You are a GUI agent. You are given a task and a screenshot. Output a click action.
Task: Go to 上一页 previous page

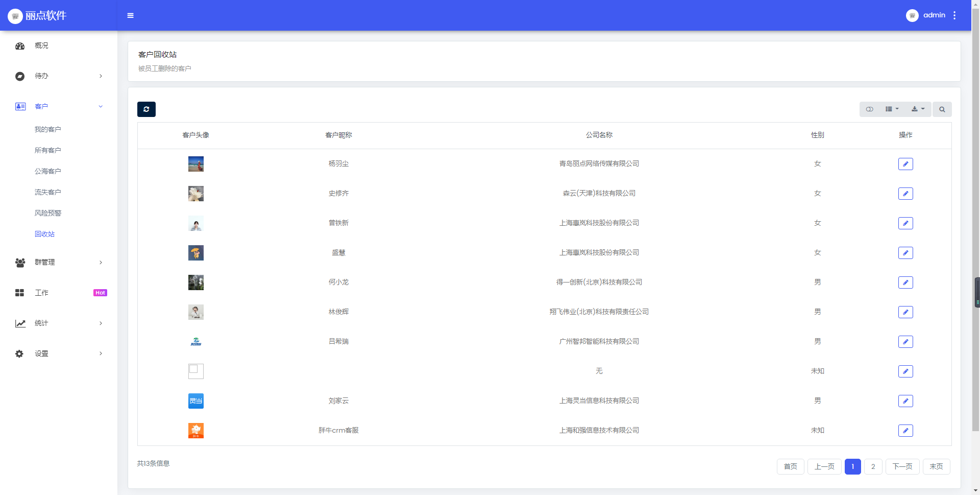pos(824,466)
